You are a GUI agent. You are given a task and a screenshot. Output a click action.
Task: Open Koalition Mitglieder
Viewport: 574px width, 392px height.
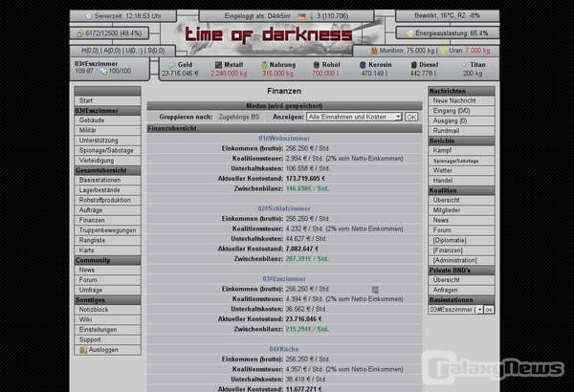tap(462, 210)
